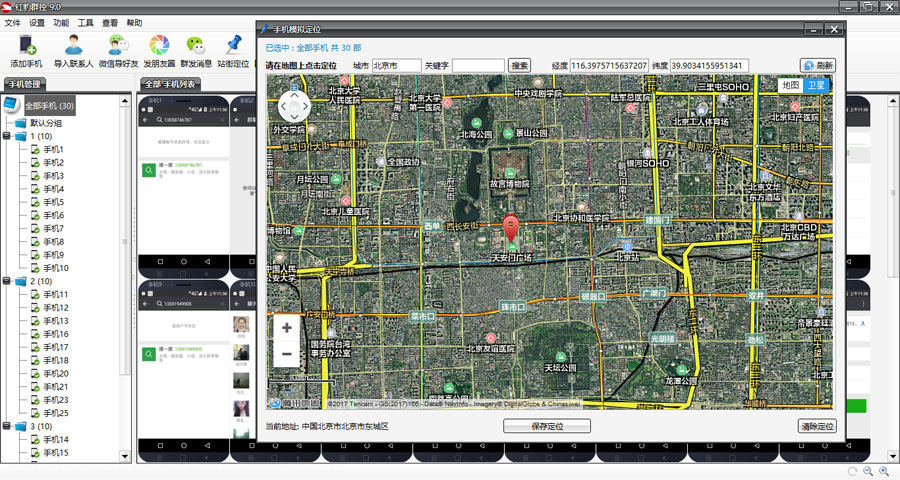Screen dimensions: 900x480
Task: Click the 北京友谊医院 map marker
Action: coord(491,343)
